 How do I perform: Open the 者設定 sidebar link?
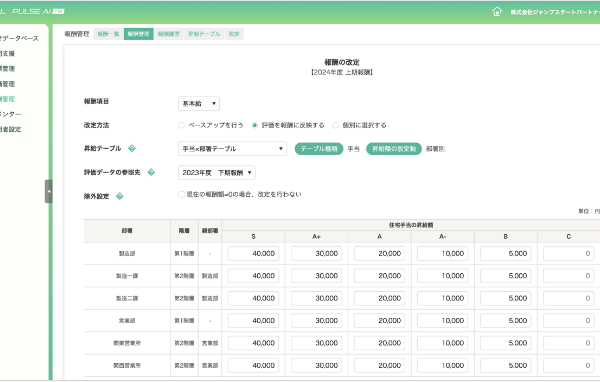(10, 129)
